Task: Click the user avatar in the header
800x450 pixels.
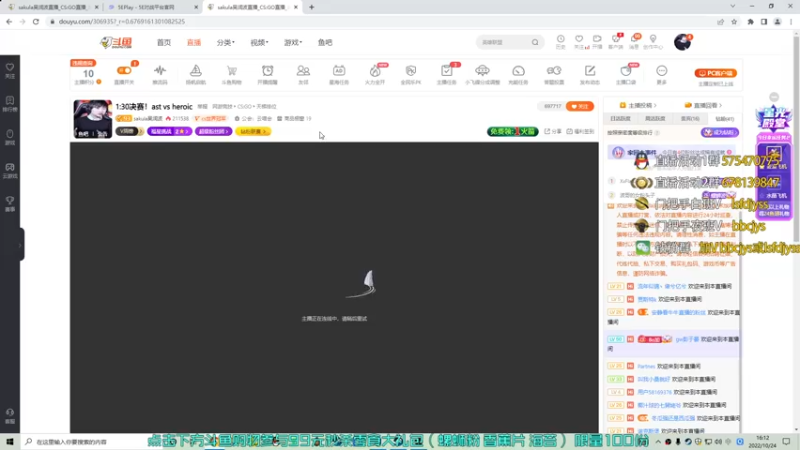Action: click(x=682, y=42)
